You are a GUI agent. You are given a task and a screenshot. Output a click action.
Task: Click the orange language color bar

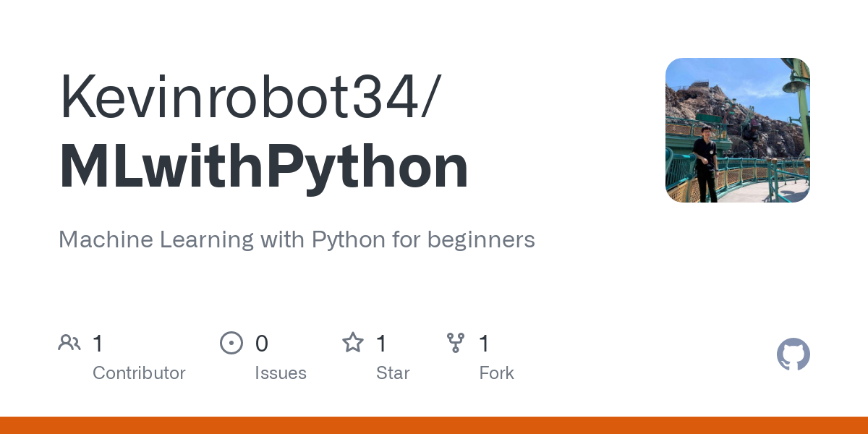coord(434,425)
